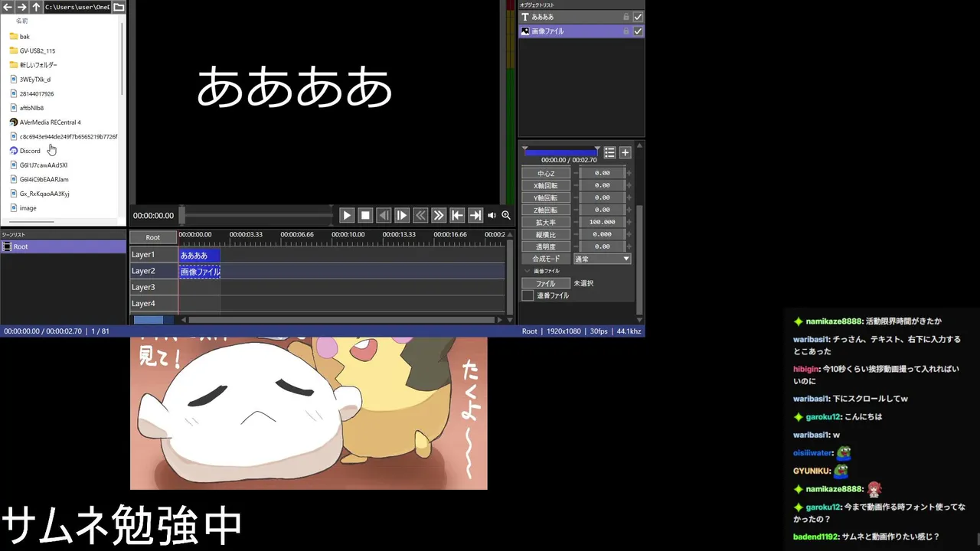Open the 合成モード dropdown showing 通常

pyautogui.click(x=603, y=259)
